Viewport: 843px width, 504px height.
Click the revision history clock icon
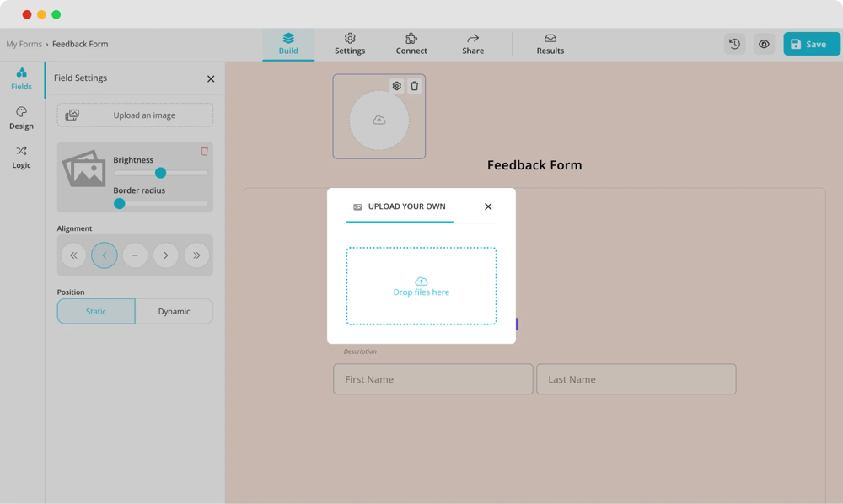point(734,44)
